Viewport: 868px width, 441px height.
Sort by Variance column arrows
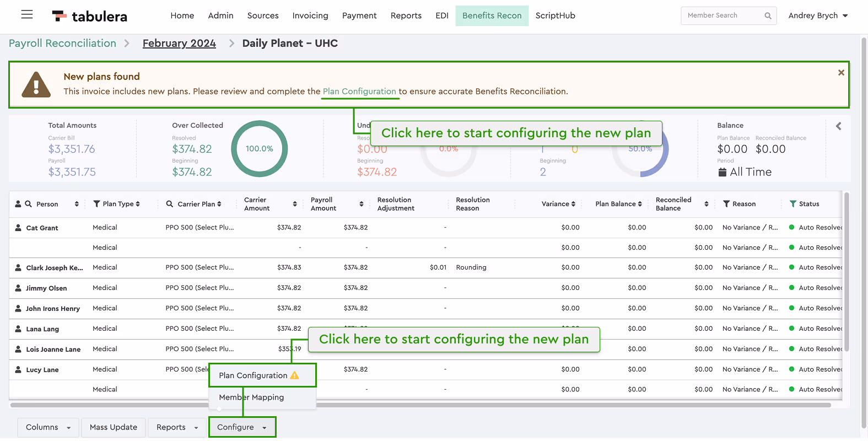[574, 204]
